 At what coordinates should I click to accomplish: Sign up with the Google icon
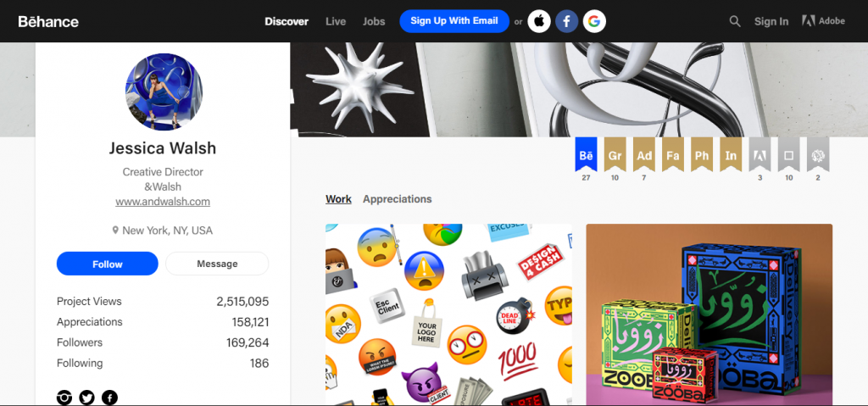(x=594, y=21)
